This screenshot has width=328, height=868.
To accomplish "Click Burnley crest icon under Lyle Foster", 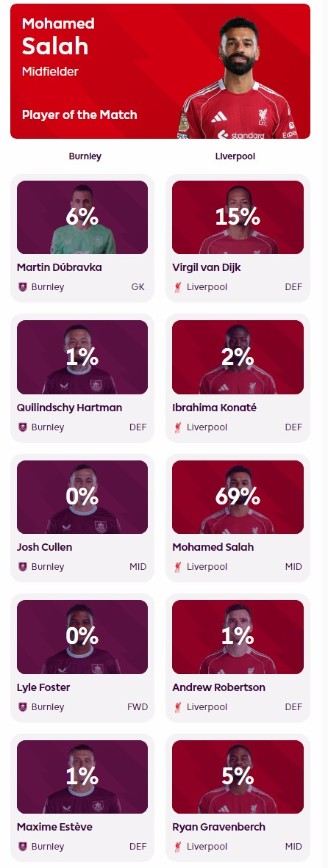I will [x=23, y=706].
